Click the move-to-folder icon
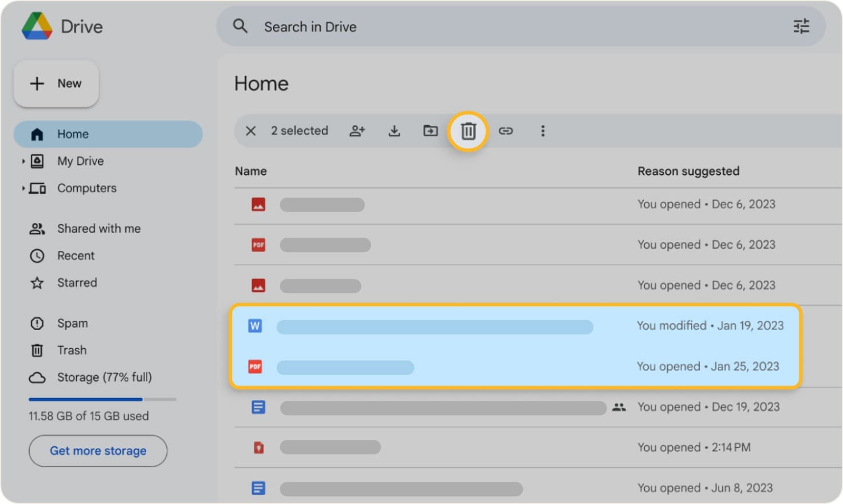This screenshot has width=843, height=504. [430, 131]
